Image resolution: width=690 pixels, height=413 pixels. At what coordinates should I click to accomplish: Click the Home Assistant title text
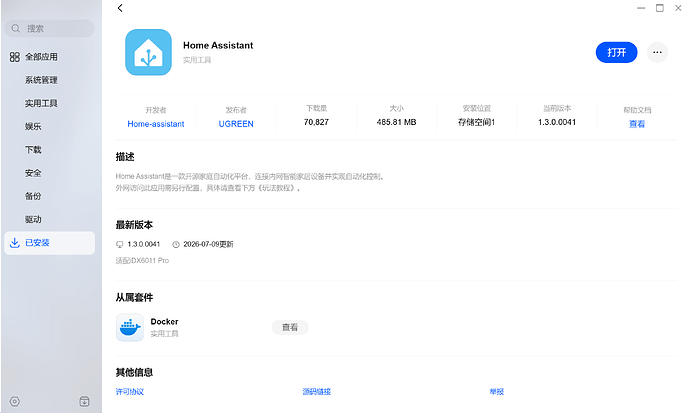pos(218,45)
